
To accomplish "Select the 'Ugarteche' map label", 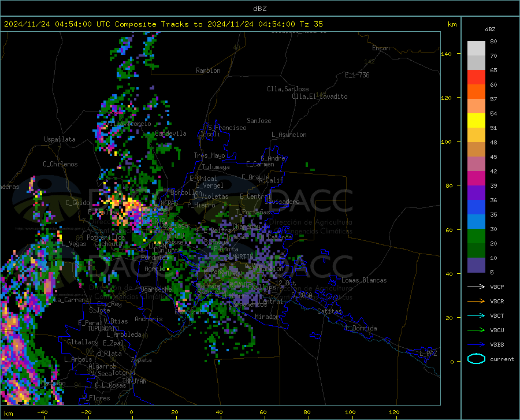I will 156,289.
